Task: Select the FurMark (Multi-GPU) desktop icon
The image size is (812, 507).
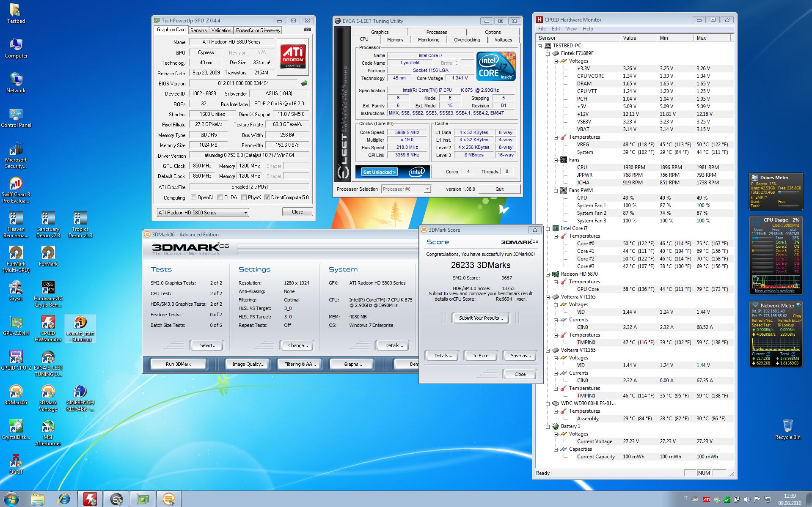Action: click(x=16, y=259)
